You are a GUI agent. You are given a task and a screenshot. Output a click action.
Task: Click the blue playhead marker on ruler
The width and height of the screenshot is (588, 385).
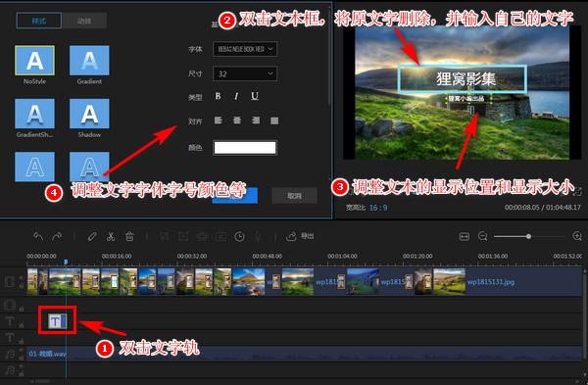[x=66, y=262]
